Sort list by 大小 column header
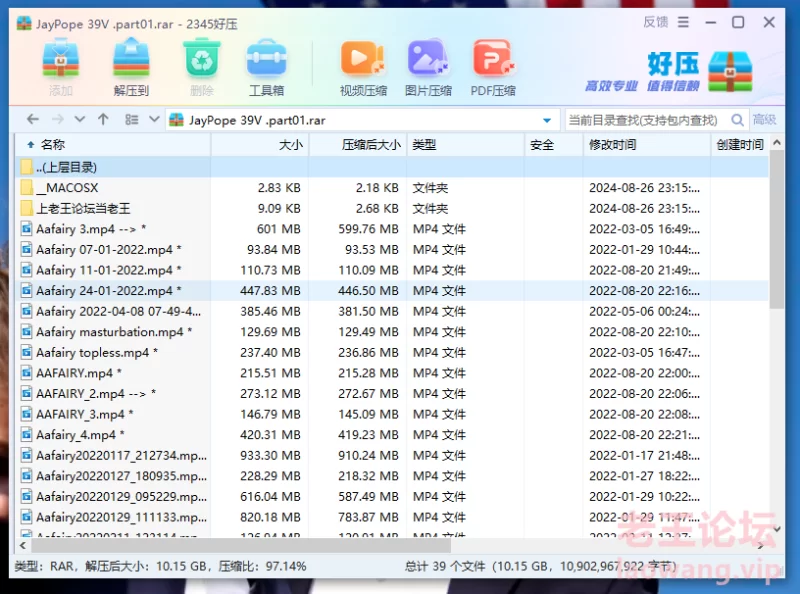 290,145
